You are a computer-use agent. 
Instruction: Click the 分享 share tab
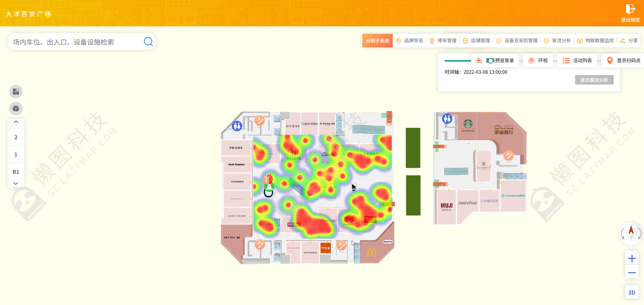point(629,41)
